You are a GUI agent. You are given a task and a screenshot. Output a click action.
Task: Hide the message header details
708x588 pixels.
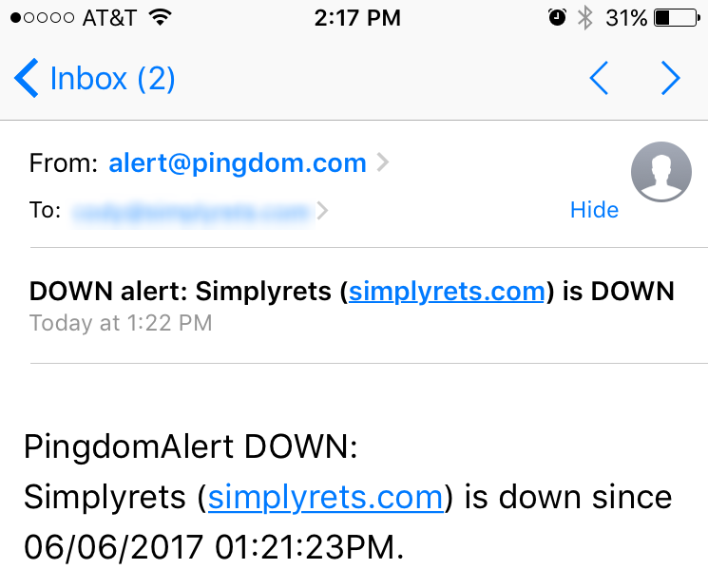594,210
